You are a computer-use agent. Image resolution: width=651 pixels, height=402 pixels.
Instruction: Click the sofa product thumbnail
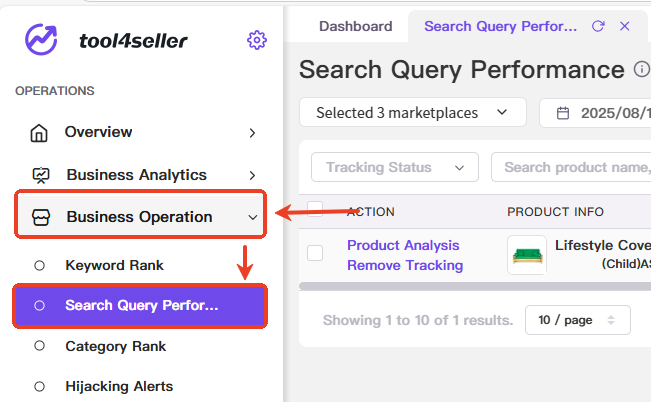coord(527,255)
